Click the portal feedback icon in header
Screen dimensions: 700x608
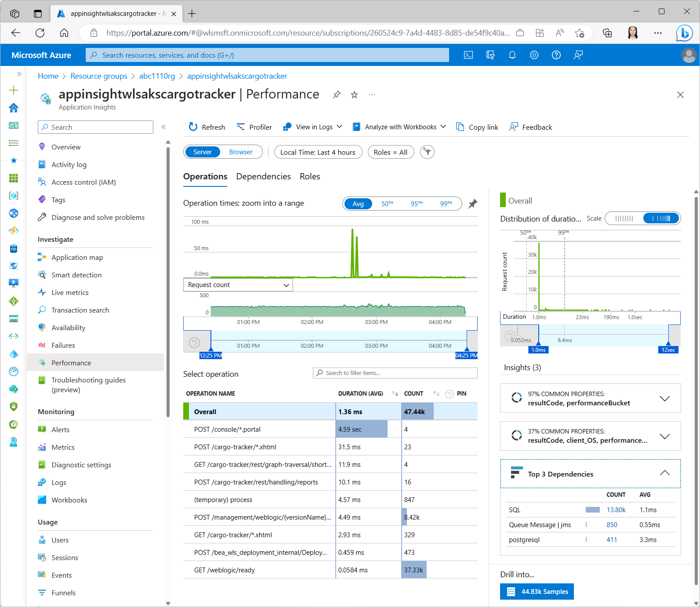pyautogui.click(x=578, y=55)
